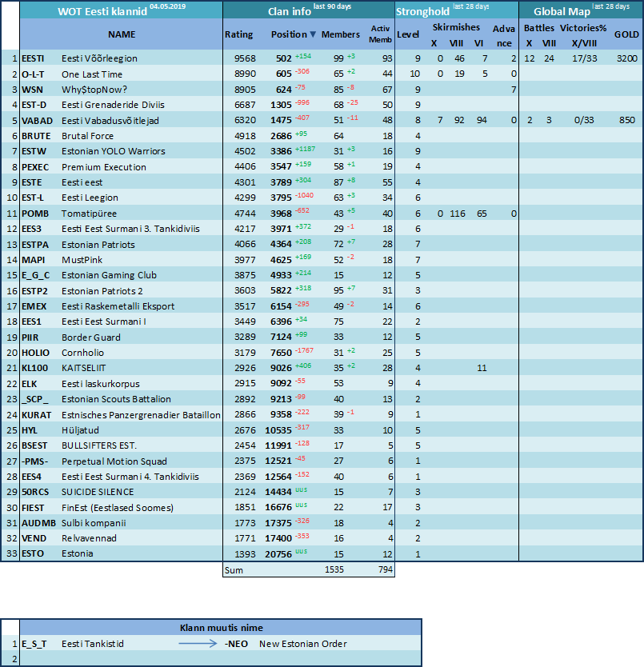
Task: Select clan name Perpetual Motion Squad
Action: tap(114, 461)
